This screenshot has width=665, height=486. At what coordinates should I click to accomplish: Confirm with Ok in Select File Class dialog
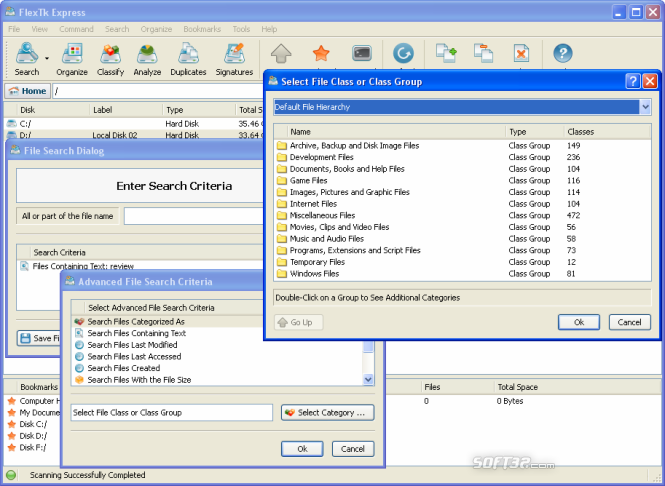(x=578, y=322)
